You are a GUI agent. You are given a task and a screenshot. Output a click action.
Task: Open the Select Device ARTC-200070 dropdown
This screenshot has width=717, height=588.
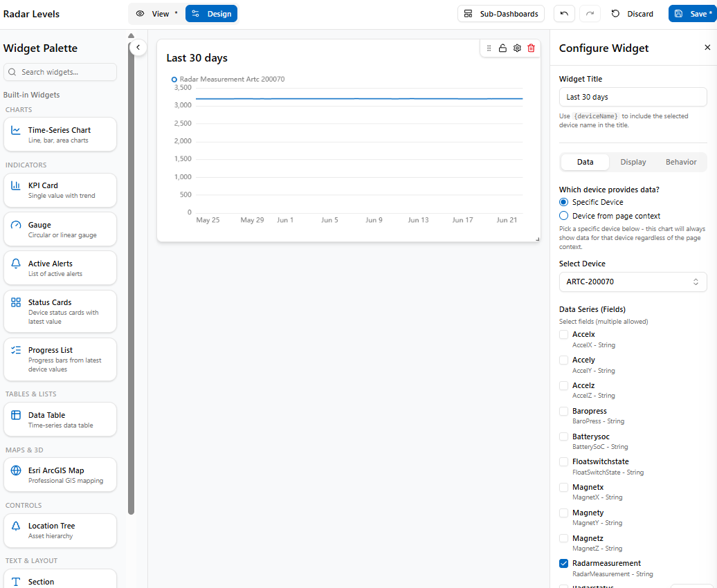[633, 282]
